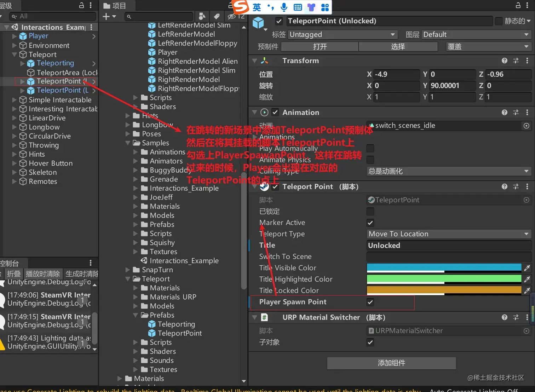The image size is (535, 392).
Task: Collapse the URP Material Switcher foldout
Action: point(254,317)
